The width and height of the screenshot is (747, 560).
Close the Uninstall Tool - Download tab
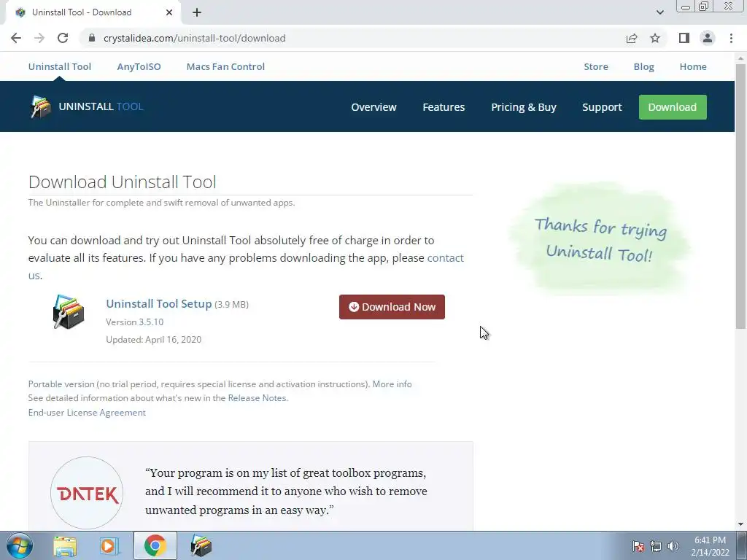(169, 12)
